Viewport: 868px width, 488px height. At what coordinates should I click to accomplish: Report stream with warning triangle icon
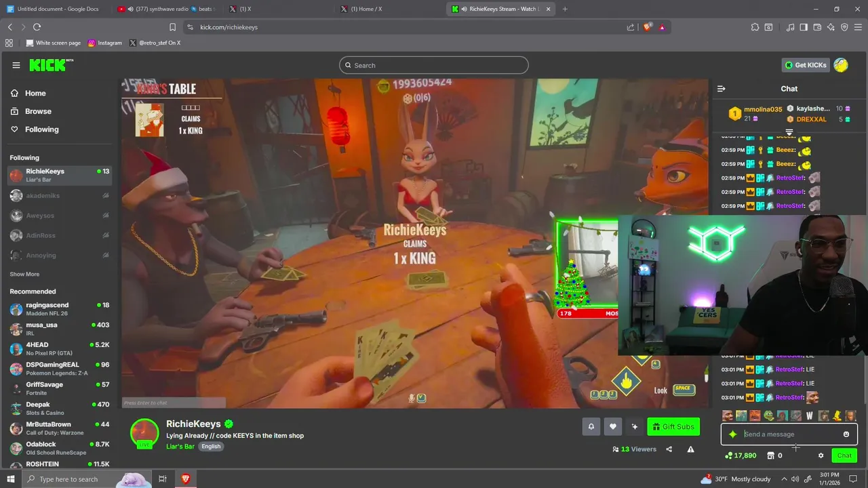coord(690,449)
